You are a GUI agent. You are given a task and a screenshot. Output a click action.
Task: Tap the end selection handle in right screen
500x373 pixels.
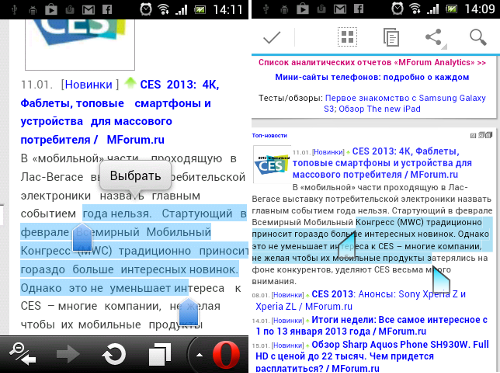441,280
